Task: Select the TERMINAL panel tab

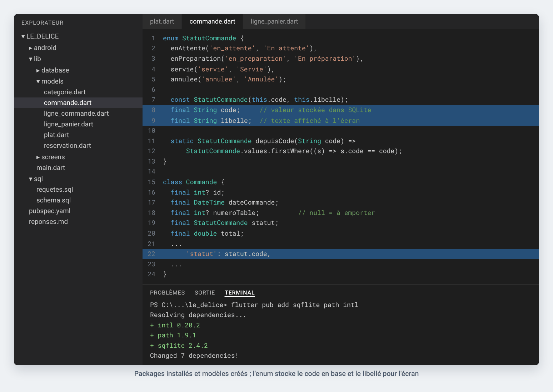Action: [240, 293]
